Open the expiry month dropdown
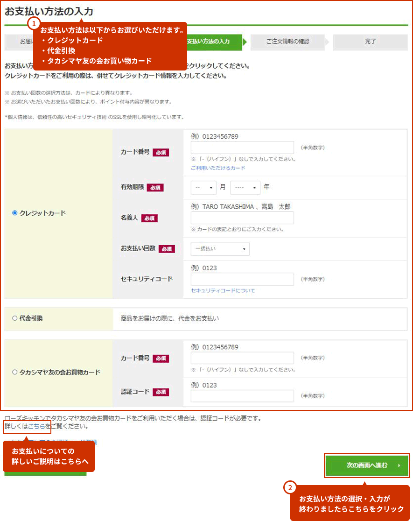The width and height of the screenshot is (420, 521). (x=203, y=188)
